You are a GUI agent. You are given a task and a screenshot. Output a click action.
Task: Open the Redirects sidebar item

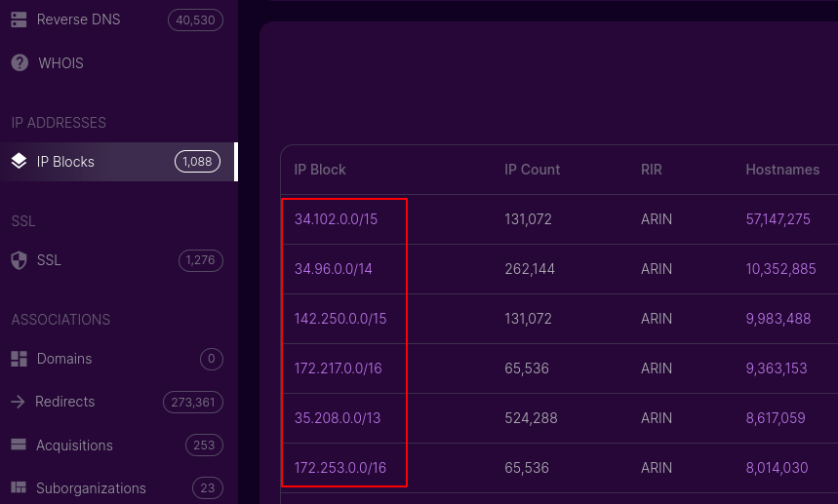coord(65,402)
